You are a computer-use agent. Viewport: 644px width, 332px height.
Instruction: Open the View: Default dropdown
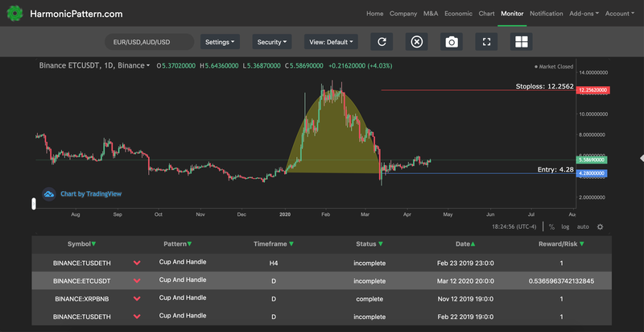(x=331, y=42)
